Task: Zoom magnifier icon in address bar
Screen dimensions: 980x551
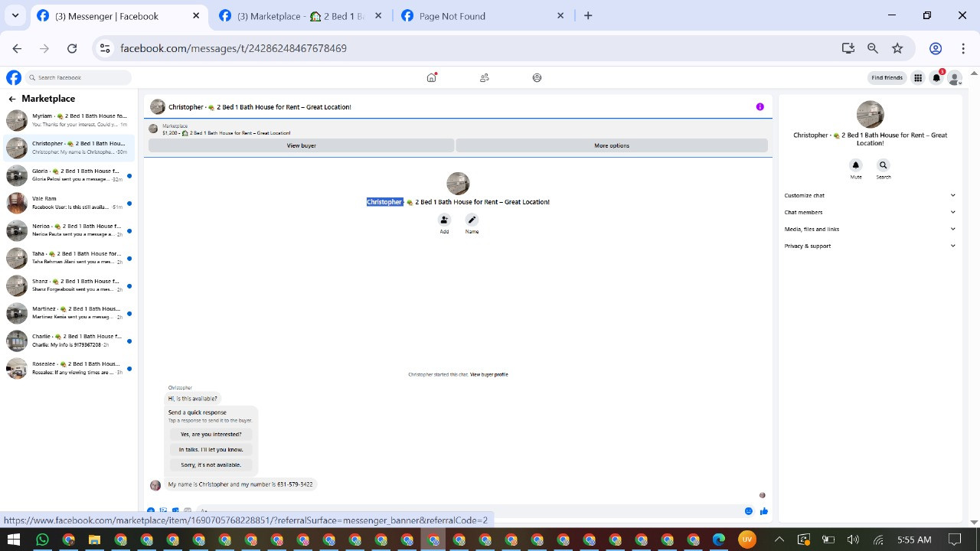Action: (x=873, y=48)
